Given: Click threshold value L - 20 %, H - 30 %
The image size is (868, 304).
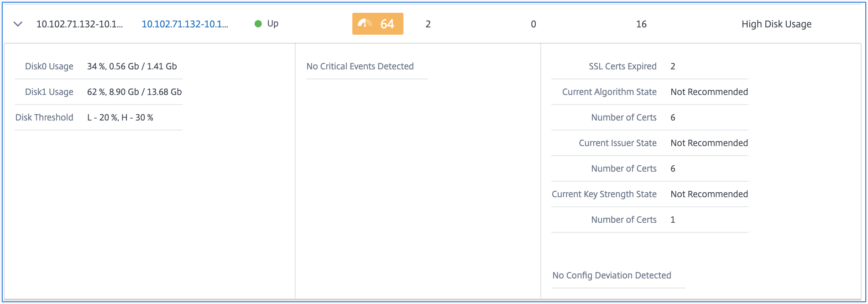Looking at the screenshot, I should (120, 117).
